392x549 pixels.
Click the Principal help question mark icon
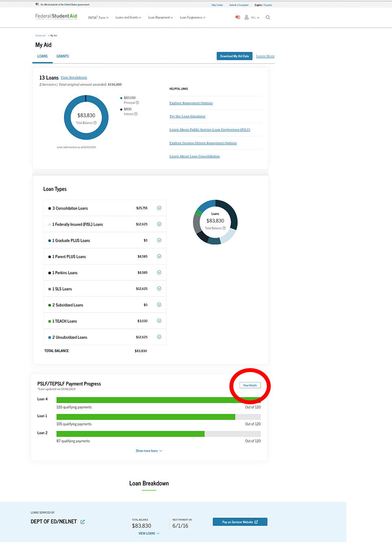click(x=137, y=103)
